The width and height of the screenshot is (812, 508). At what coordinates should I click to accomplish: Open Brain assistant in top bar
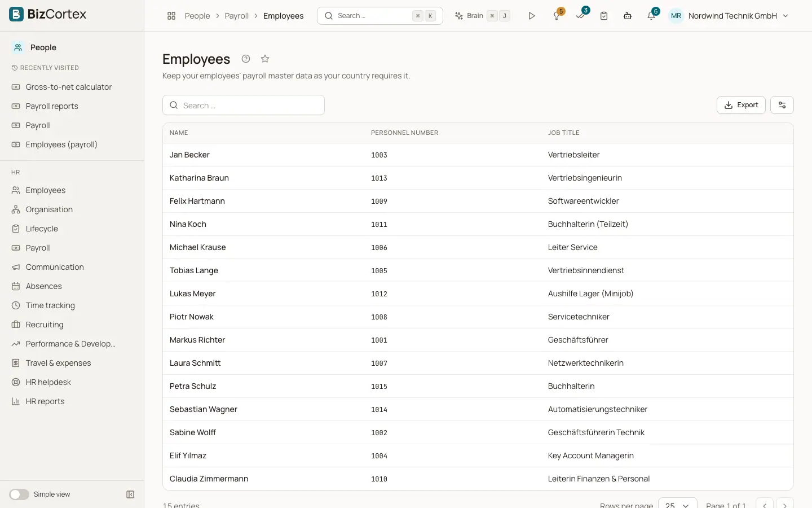click(x=482, y=16)
